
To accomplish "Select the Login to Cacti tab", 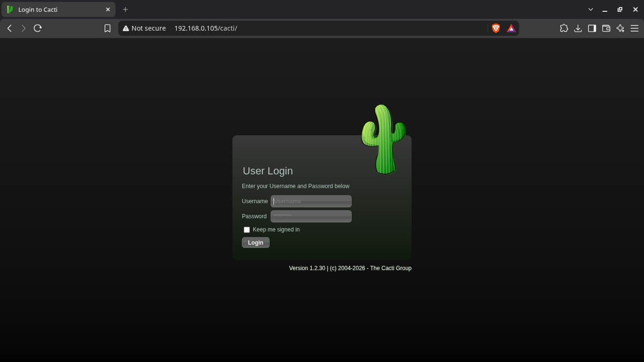I will pos(58,9).
